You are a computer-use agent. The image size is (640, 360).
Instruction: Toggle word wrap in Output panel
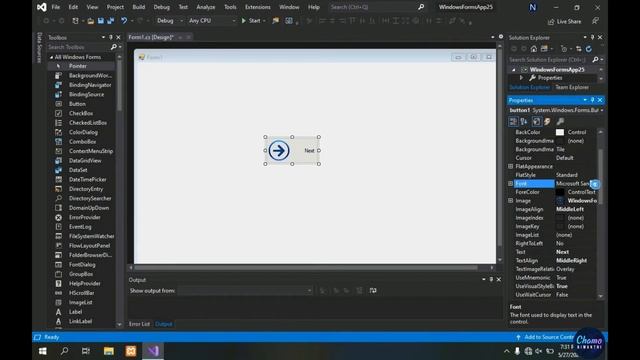coord(373,291)
